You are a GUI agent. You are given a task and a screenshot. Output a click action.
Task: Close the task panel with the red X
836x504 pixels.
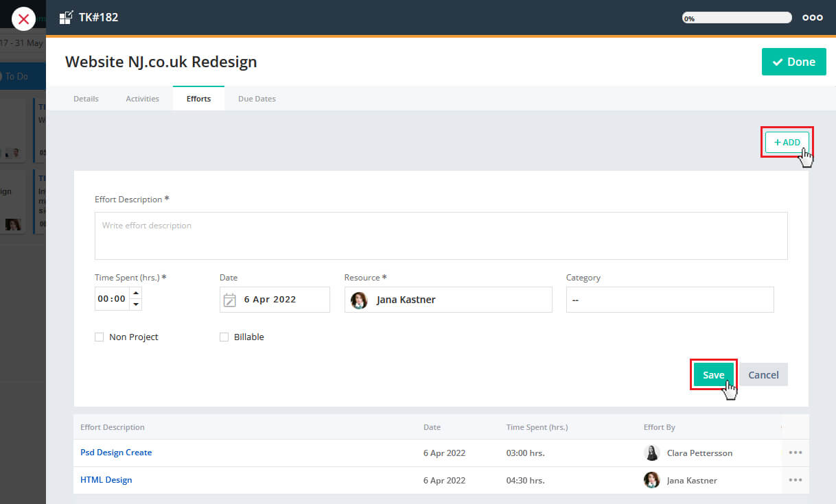pyautogui.click(x=23, y=19)
